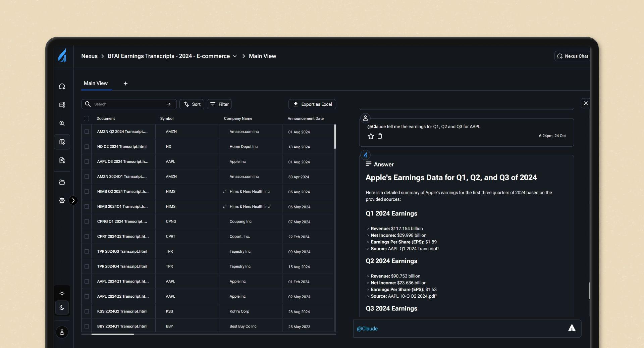Open the chat icon in the sidebar
The image size is (644, 348).
pos(62,86)
